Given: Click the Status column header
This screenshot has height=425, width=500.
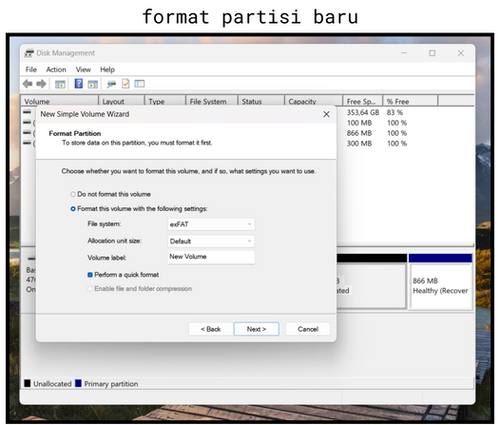Looking at the screenshot, I should pyautogui.click(x=261, y=101).
